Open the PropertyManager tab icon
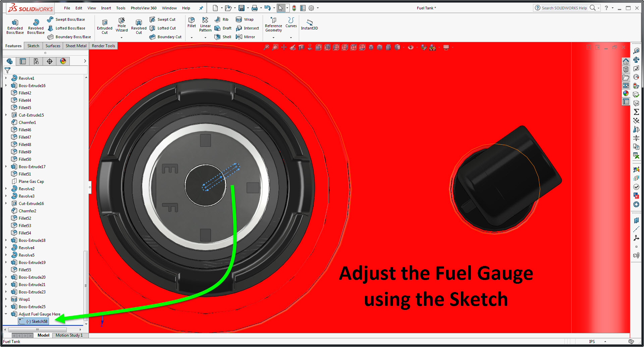Image resolution: width=644 pixels, height=347 pixels. tap(23, 61)
